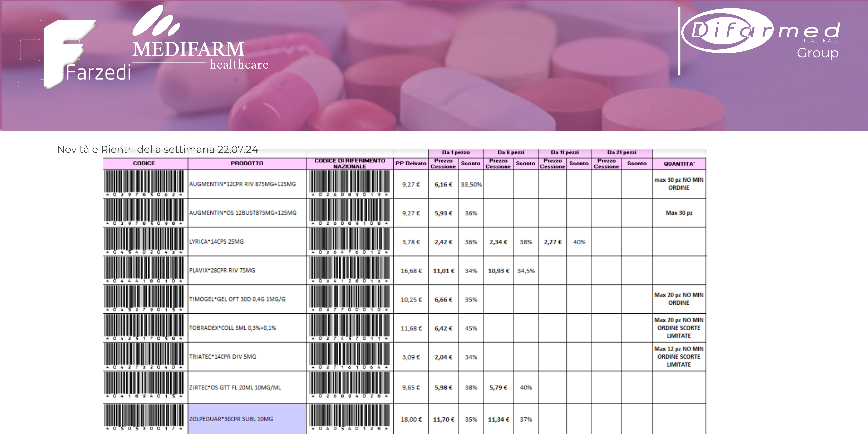The height and width of the screenshot is (434, 868).
Task: Click the Augmentin 12CPR product barcode
Action: [x=144, y=183]
